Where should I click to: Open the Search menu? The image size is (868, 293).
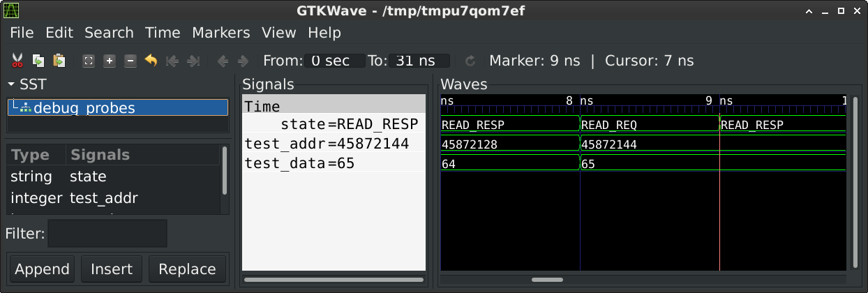(109, 33)
